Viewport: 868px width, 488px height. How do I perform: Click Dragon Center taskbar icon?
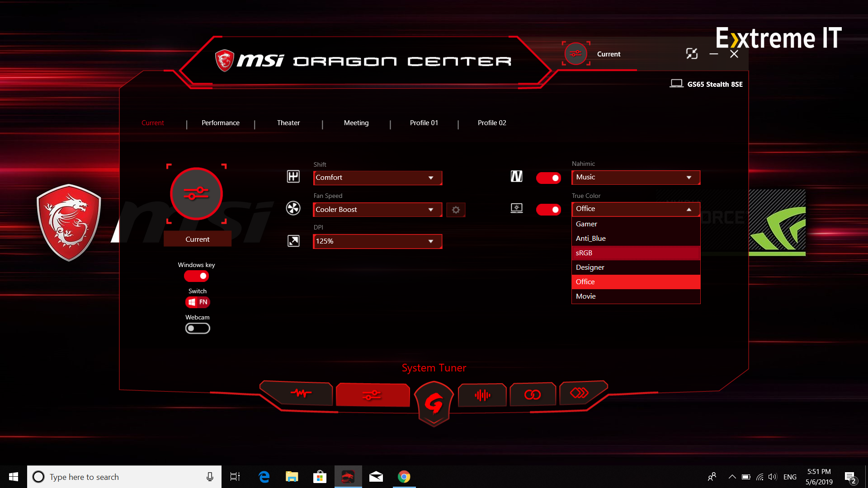click(348, 477)
